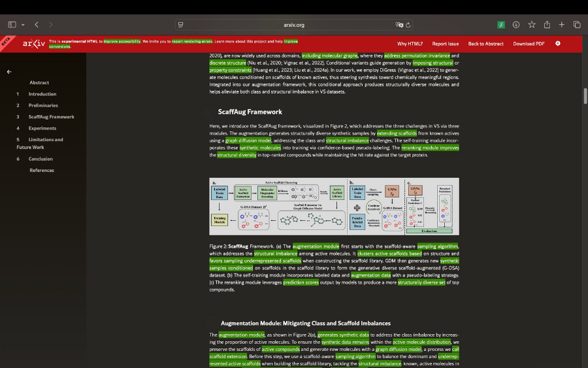Open a new tab with the plus icon
The image size is (588, 368).
point(562,25)
